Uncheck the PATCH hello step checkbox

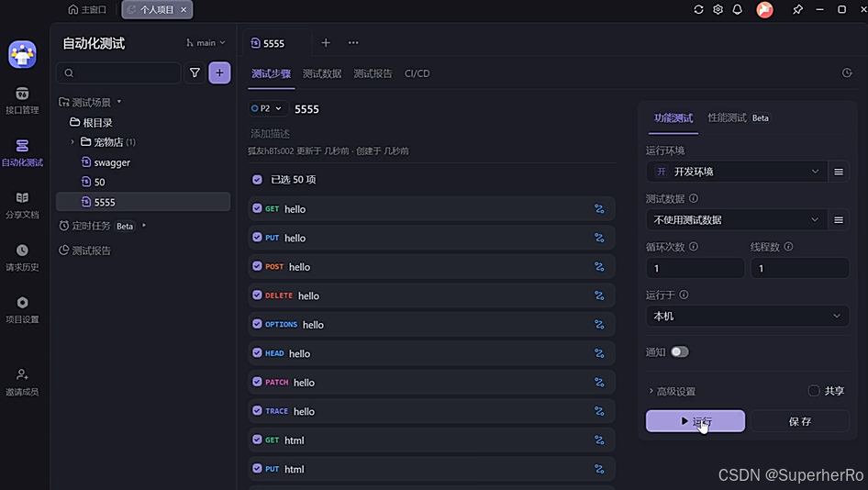(x=258, y=382)
